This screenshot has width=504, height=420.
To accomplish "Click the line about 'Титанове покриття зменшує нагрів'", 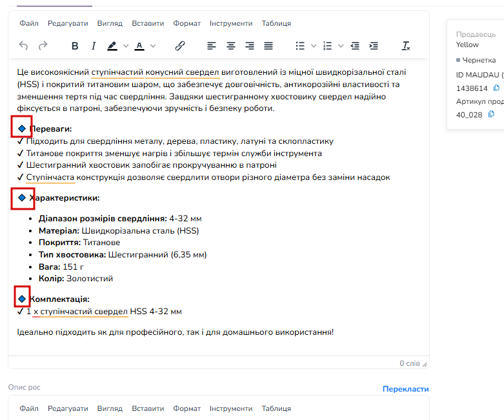I will click(x=169, y=154).
